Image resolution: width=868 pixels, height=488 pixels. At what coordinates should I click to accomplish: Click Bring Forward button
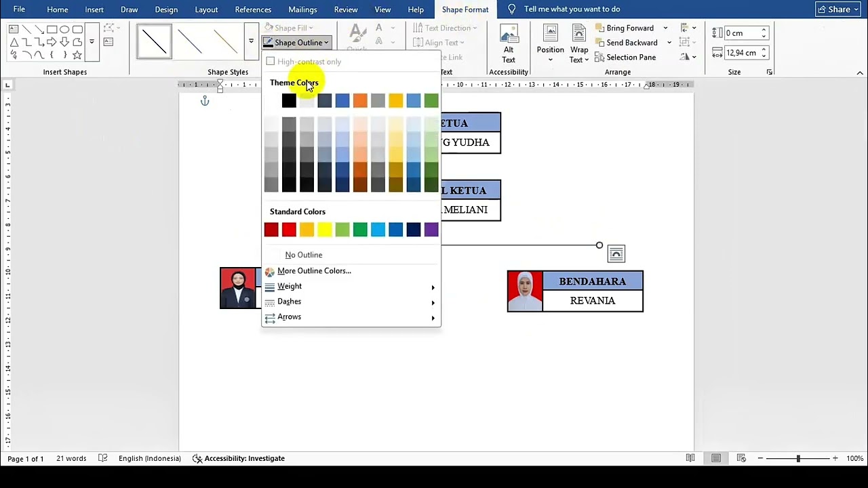(625, 28)
